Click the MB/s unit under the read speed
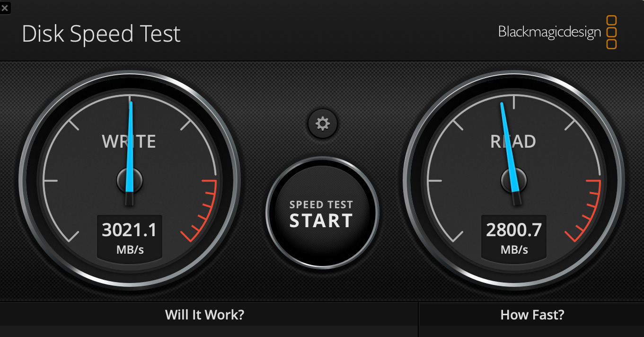Screen dimensions: 644x337 point(514,250)
